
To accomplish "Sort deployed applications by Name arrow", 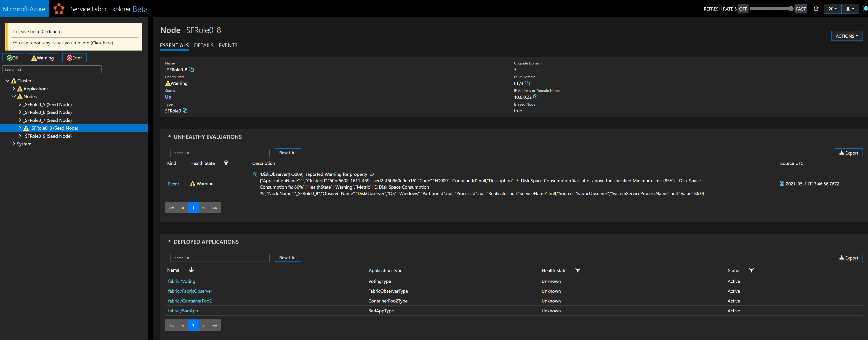I will 191,270.
